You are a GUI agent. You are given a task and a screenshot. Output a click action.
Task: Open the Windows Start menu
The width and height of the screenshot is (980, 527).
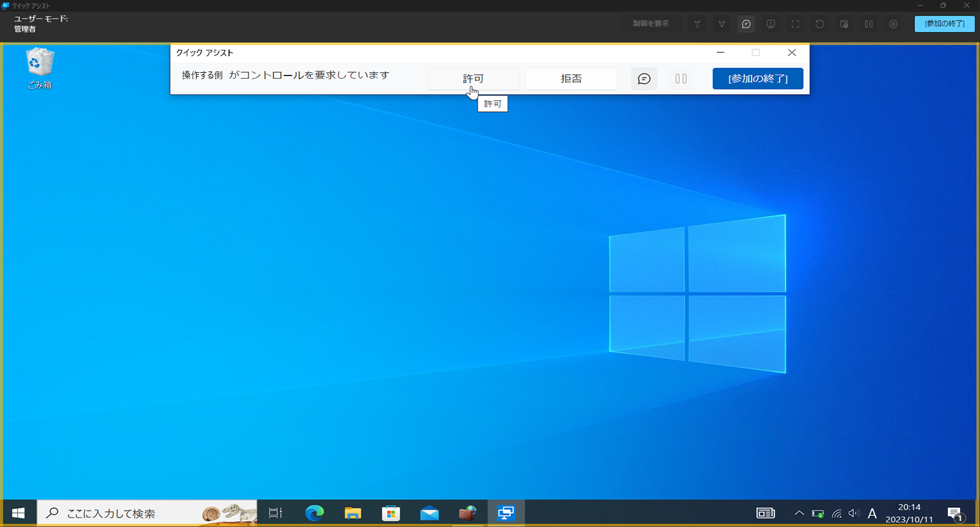[18, 513]
